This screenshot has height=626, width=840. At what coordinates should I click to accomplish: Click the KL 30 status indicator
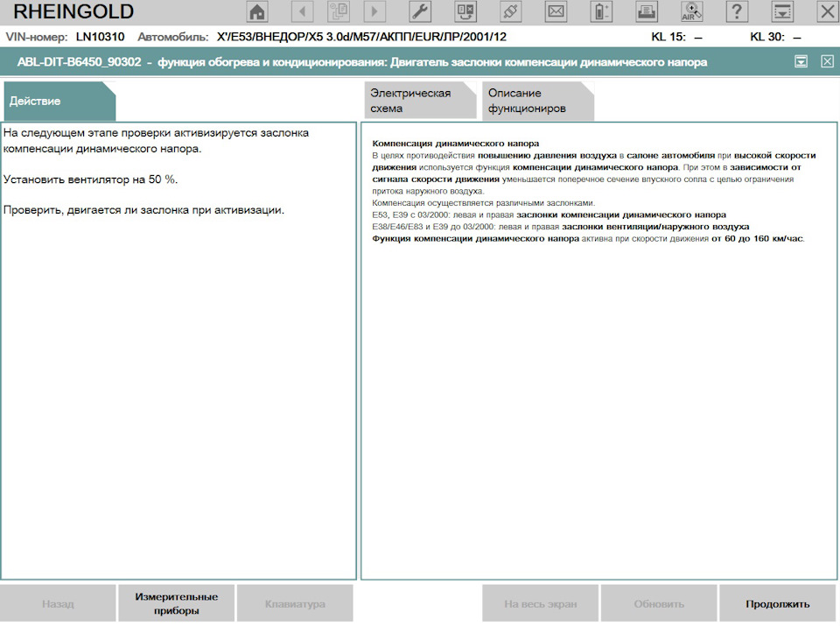pos(776,38)
